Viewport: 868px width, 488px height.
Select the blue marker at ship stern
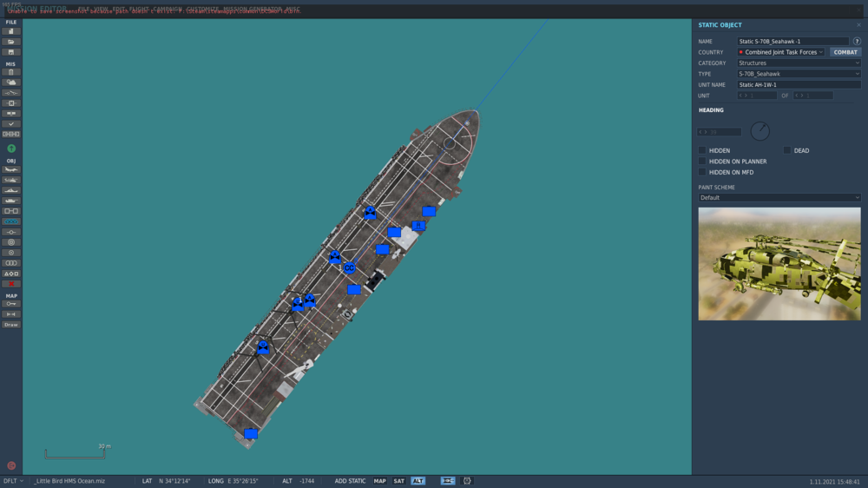(x=251, y=433)
